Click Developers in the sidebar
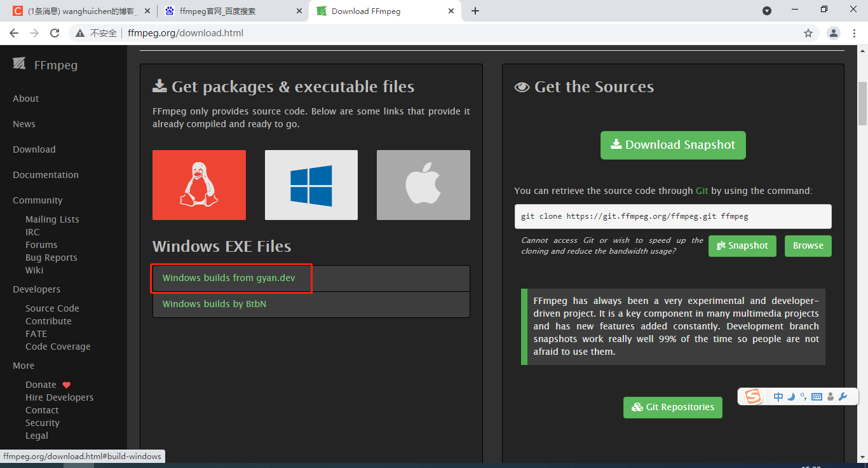The image size is (868, 468). point(36,289)
